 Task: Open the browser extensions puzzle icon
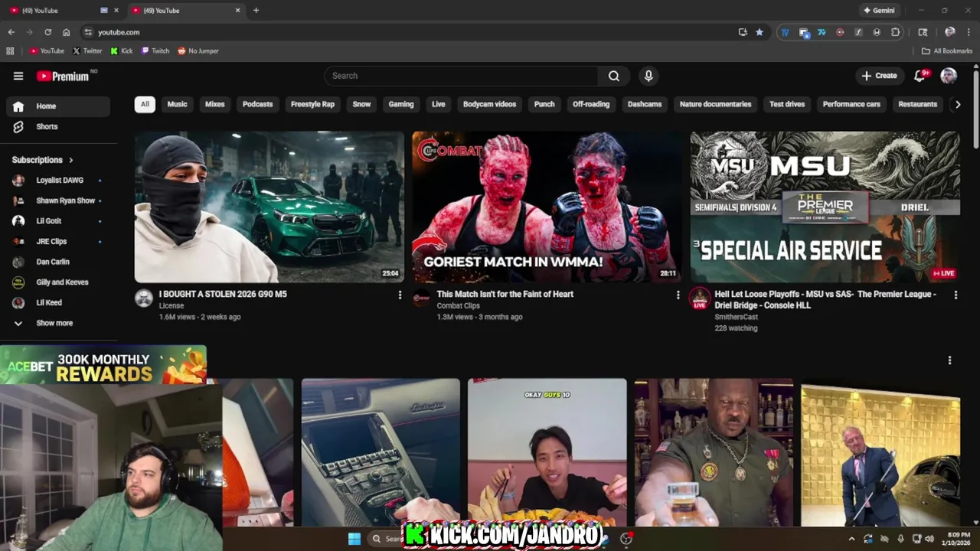(896, 32)
